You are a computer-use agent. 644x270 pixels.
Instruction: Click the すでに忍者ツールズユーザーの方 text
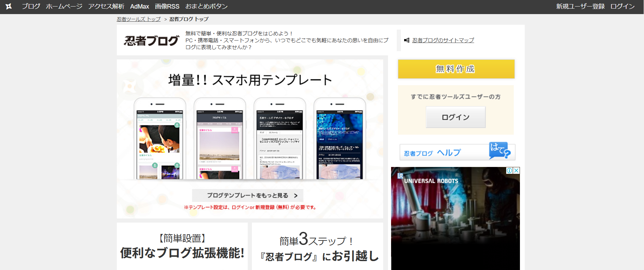click(456, 97)
